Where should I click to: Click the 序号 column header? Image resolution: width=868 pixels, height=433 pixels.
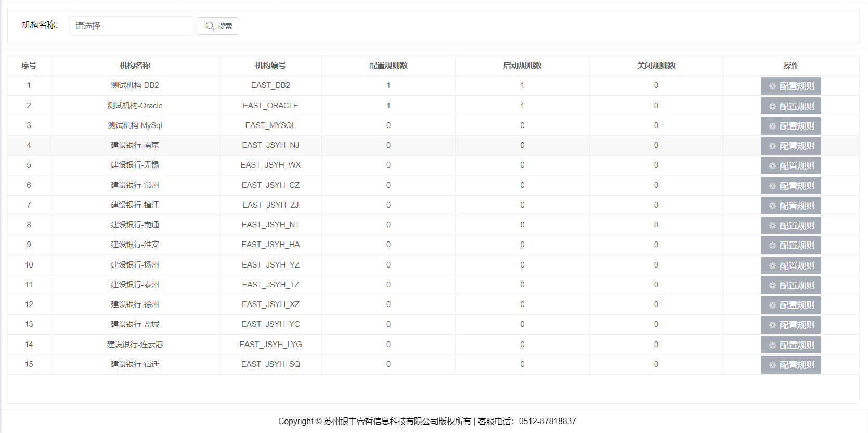pyautogui.click(x=29, y=66)
